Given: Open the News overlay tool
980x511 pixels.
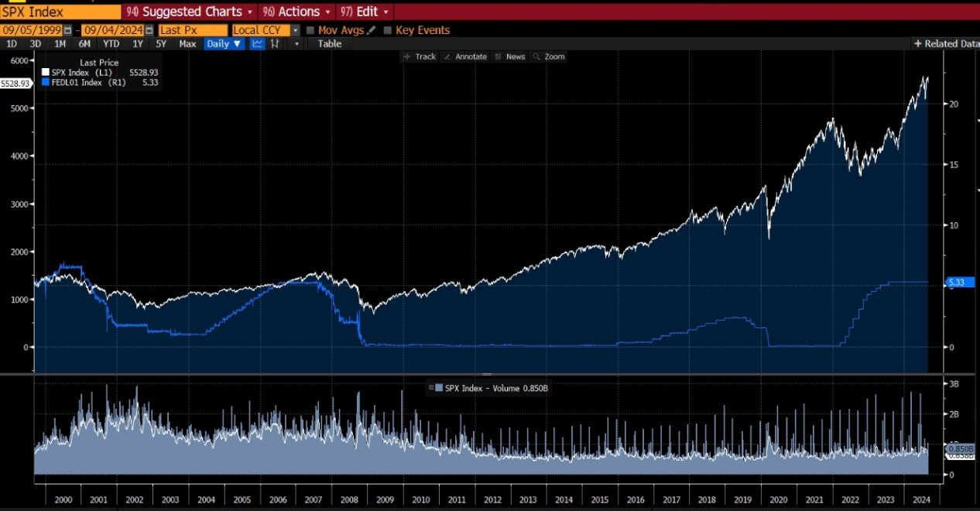Looking at the screenshot, I should coord(510,57).
